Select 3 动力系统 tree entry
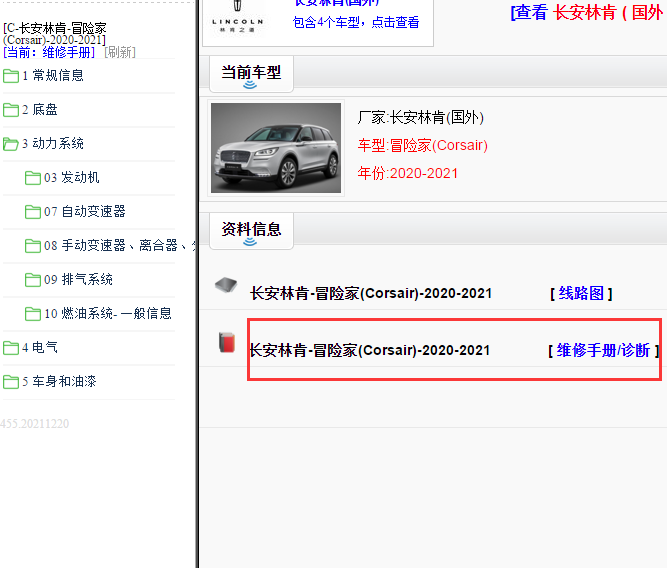This screenshot has height=568, width=667. (x=53, y=143)
